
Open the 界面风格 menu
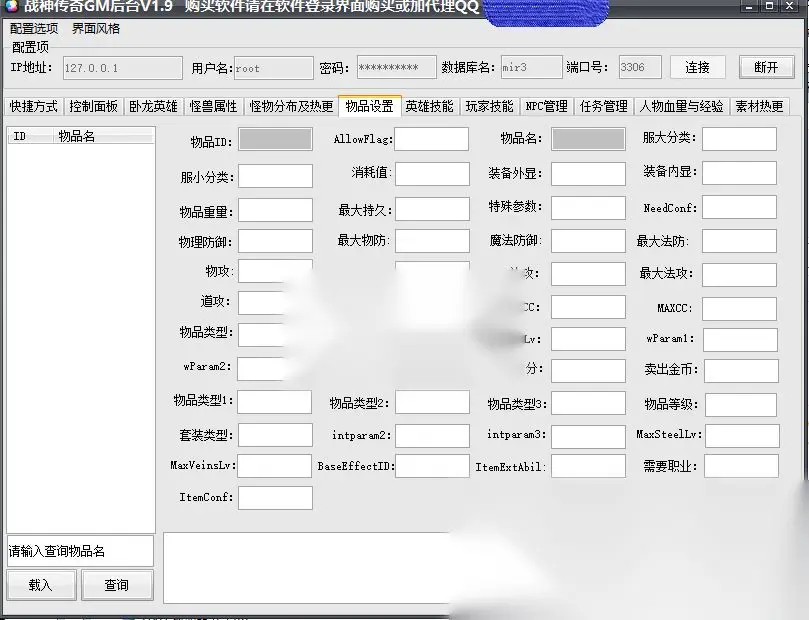96,29
